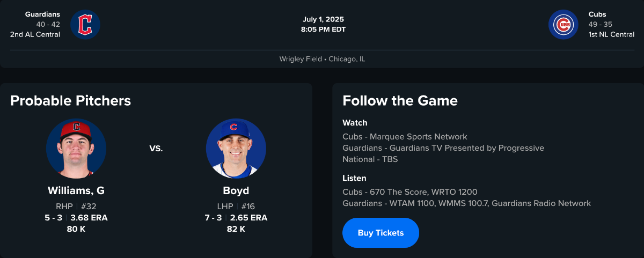Screen dimensions: 644x258
Task: Open Boyd pitcher headshot photo
Action: (x=236, y=149)
